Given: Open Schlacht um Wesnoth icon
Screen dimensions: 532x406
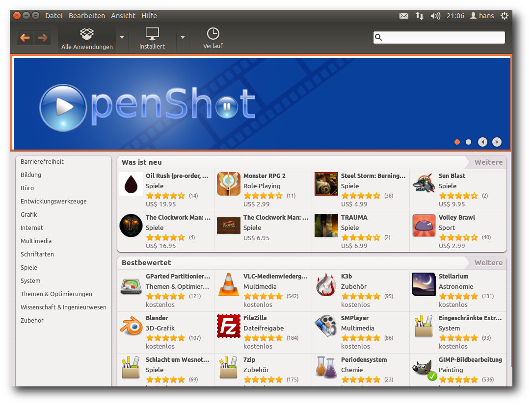Looking at the screenshot, I should point(131,368).
